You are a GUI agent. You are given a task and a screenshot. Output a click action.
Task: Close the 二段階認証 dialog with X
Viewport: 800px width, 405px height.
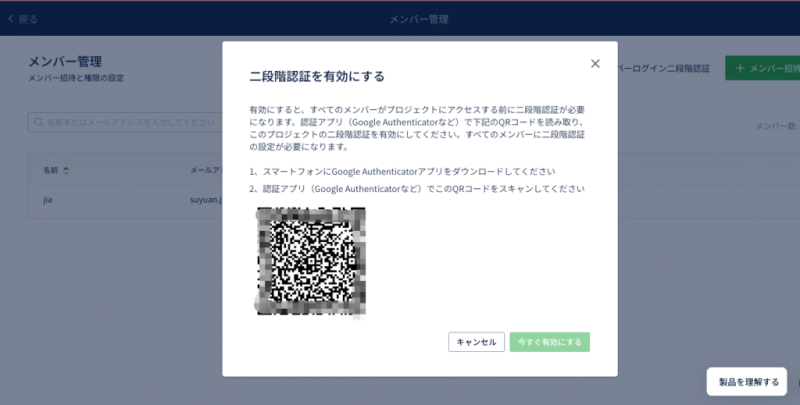click(595, 64)
